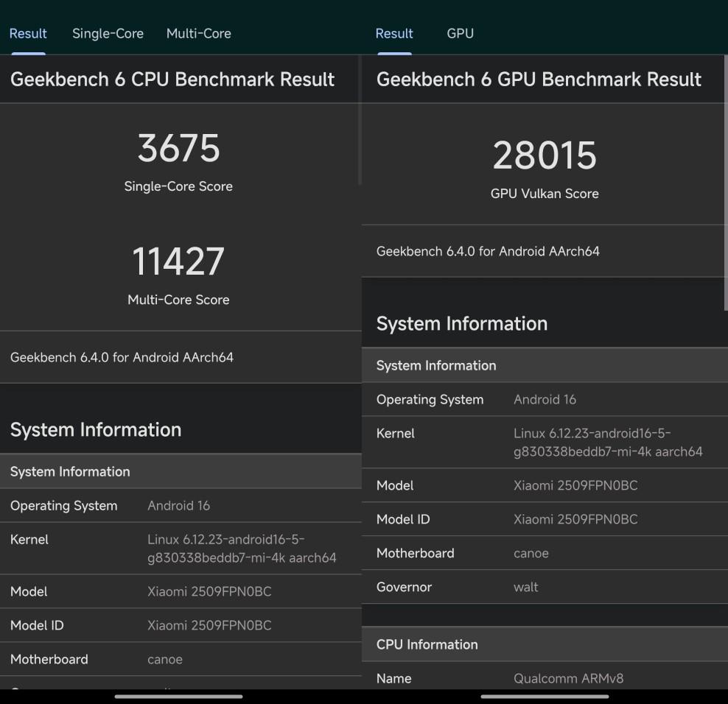Tap Operating System row in GPU results

[545, 399]
